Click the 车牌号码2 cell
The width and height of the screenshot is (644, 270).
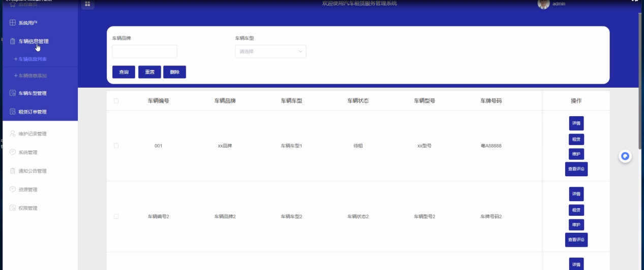[492, 217]
